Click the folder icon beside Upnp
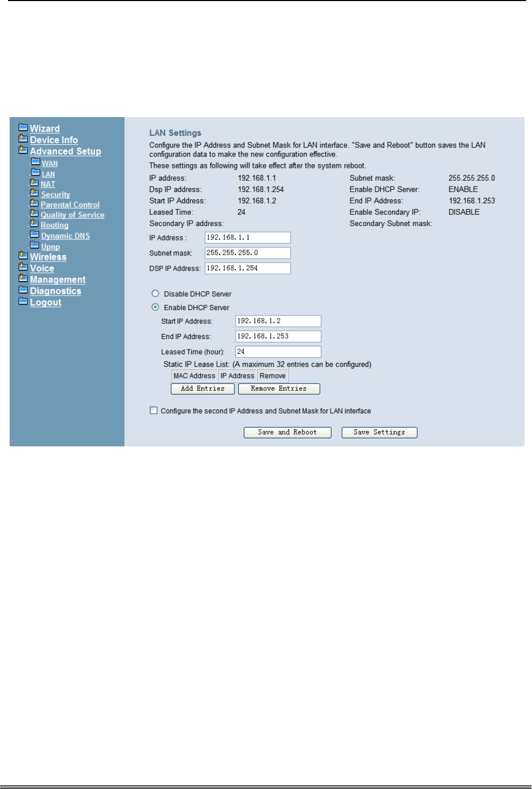Screen dimensions: 532x789 point(35,245)
